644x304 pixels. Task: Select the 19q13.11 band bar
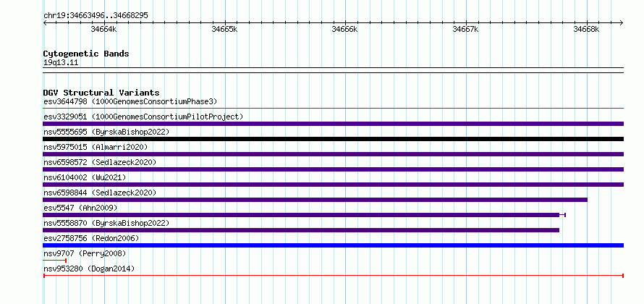[333, 70]
